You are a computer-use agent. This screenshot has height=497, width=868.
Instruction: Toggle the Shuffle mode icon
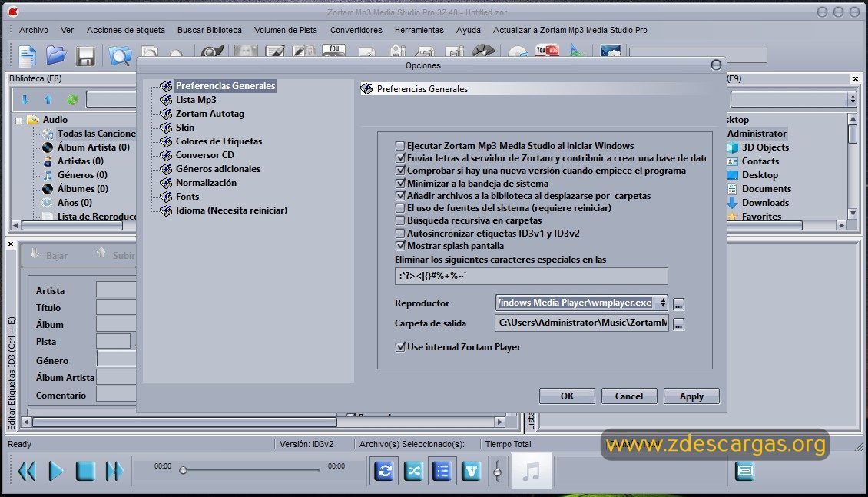pyautogui.click(x=413, y=471)
